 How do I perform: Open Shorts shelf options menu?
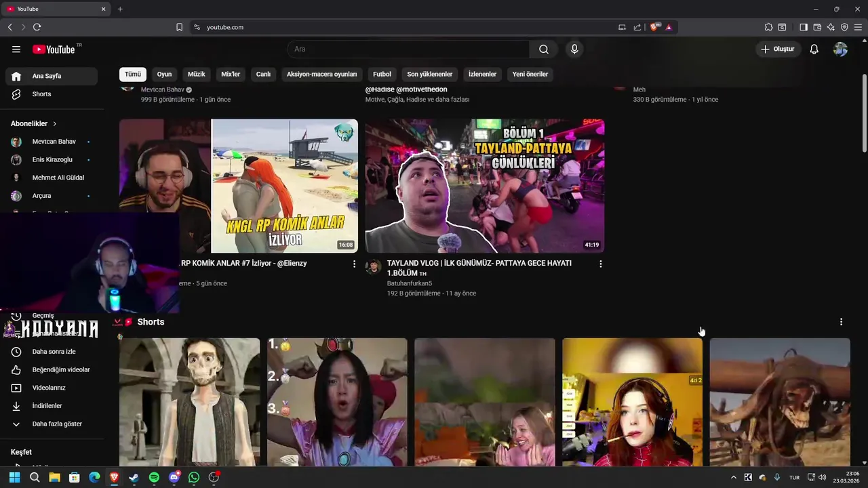[x=841, y=322]
